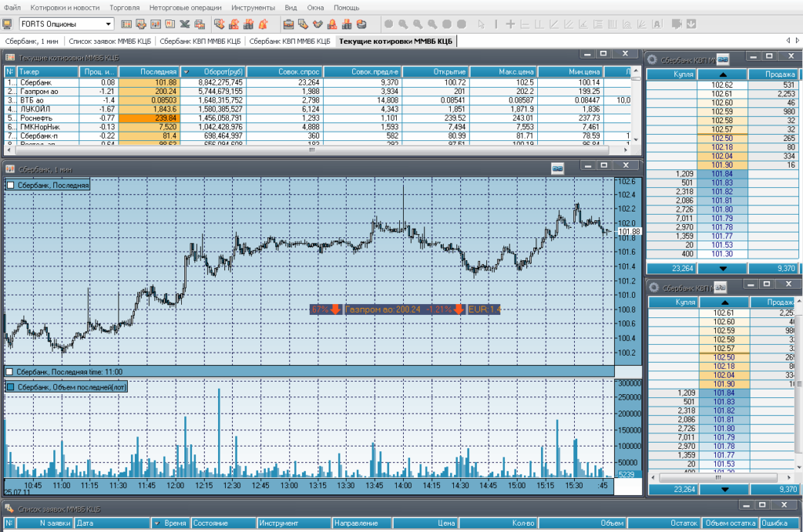Open the 'Инструменты' menu
This screenshot has height=532, width=803.
(253, 8)
